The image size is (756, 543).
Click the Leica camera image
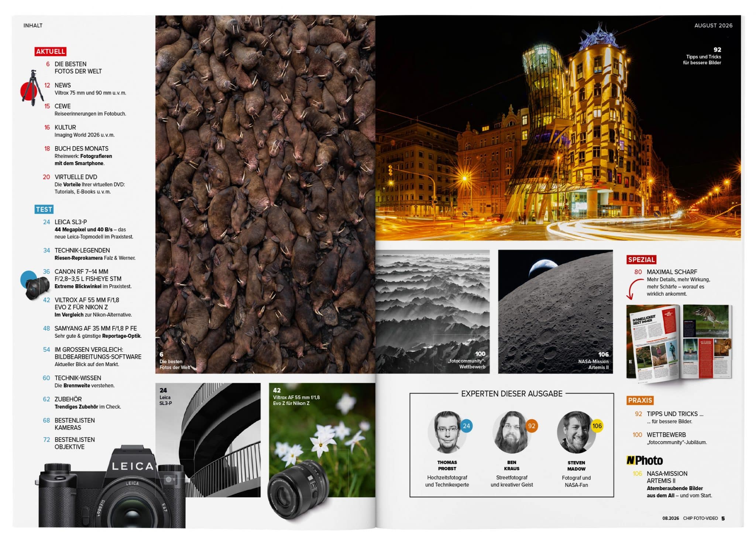tap(111, 487)
